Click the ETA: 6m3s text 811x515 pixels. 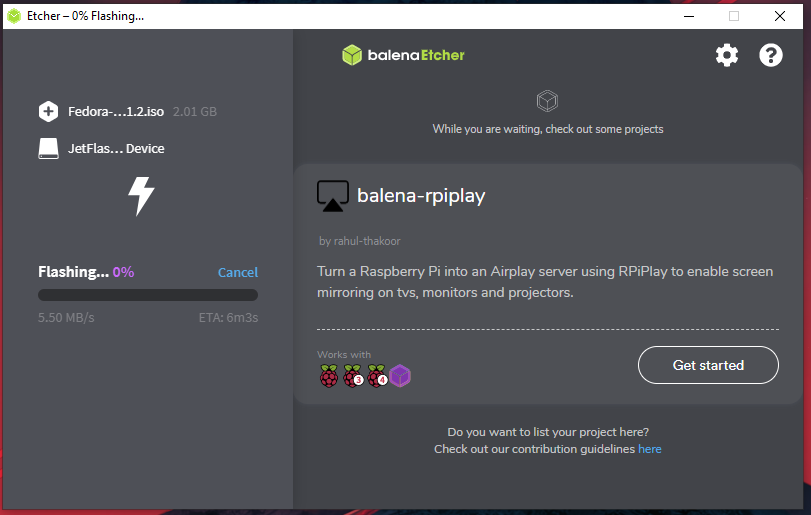228,317
